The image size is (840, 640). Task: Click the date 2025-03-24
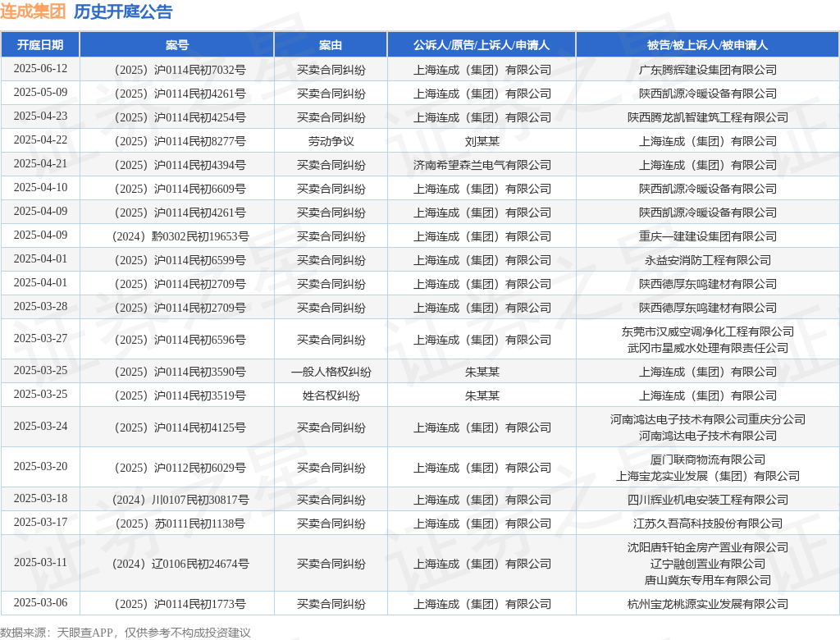(x=40, y=426)
